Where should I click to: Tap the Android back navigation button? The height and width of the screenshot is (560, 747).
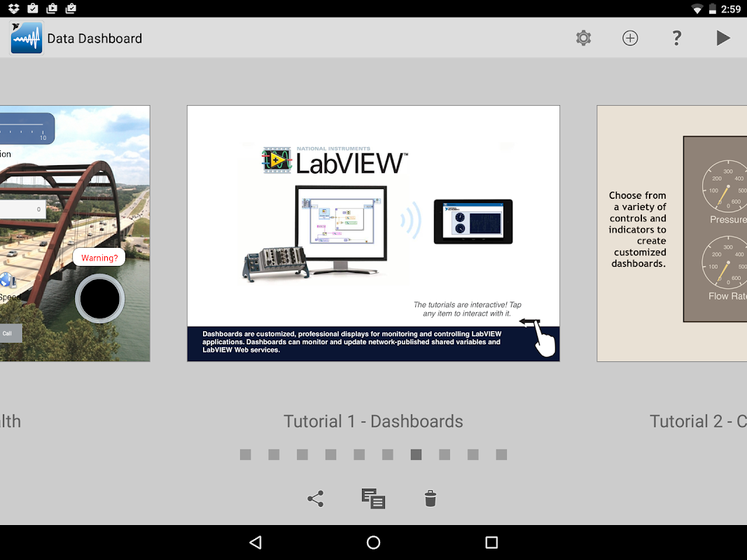click(256, 542)
